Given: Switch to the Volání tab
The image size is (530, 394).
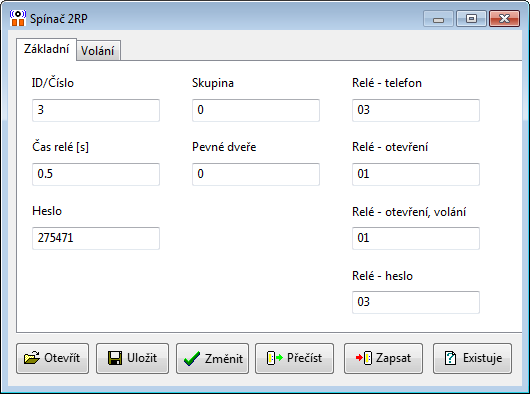Looking at the screenshot, I should pyautogui.click(x=98, y=51).
